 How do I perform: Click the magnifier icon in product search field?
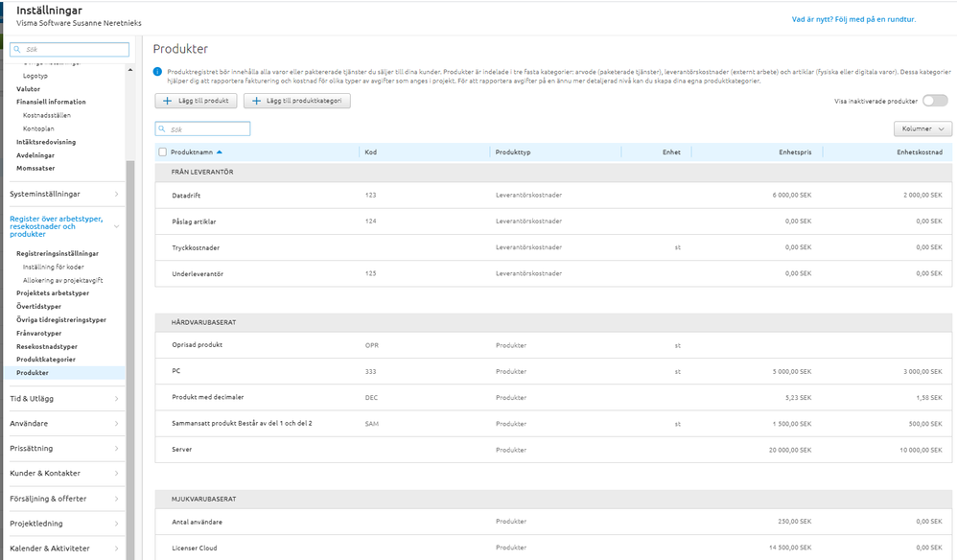tap(163, 128)
